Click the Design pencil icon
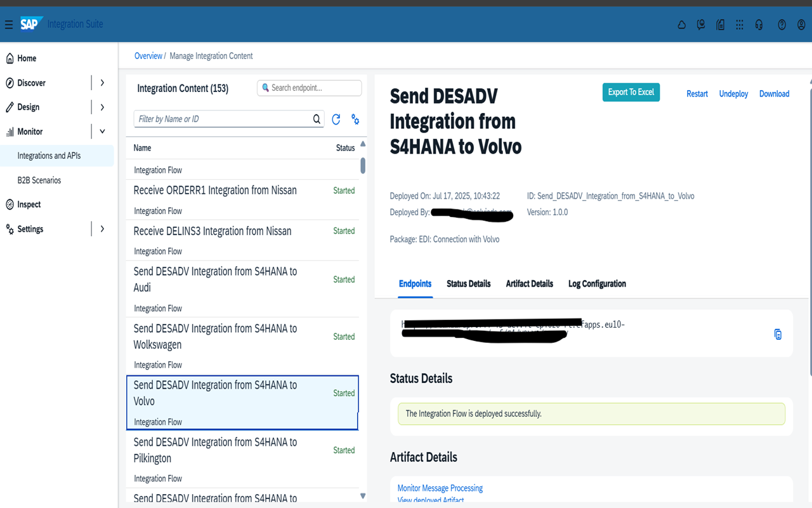 click(10, 107)
